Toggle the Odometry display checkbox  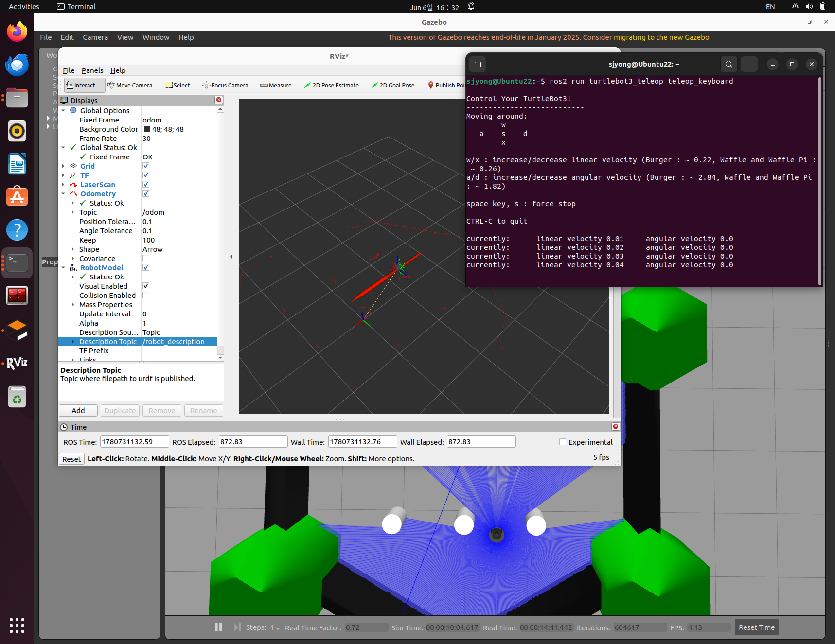point(146,194)
